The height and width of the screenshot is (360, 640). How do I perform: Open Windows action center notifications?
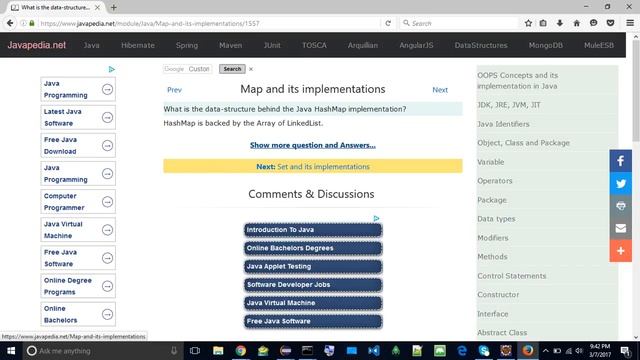point(625,351)
